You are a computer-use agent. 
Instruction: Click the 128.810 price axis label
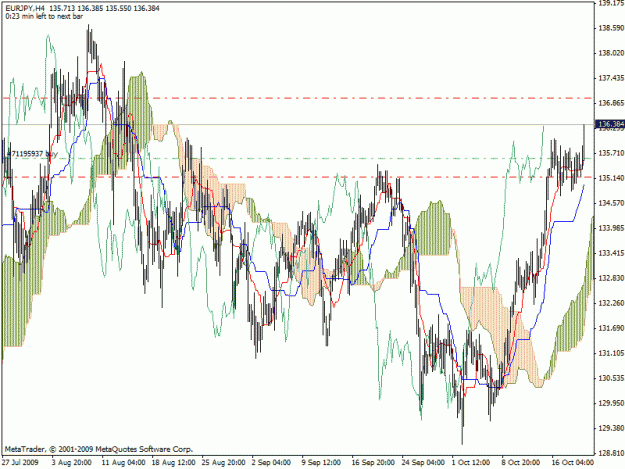611,453
